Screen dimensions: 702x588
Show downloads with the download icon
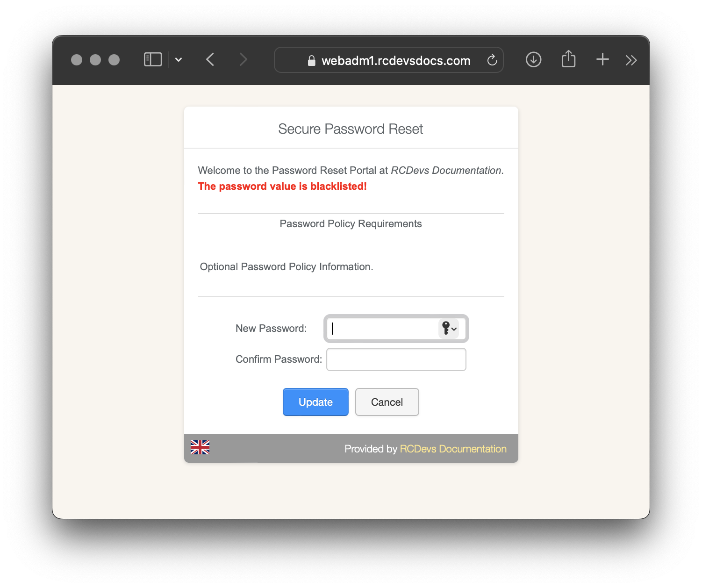coord(533,60)
